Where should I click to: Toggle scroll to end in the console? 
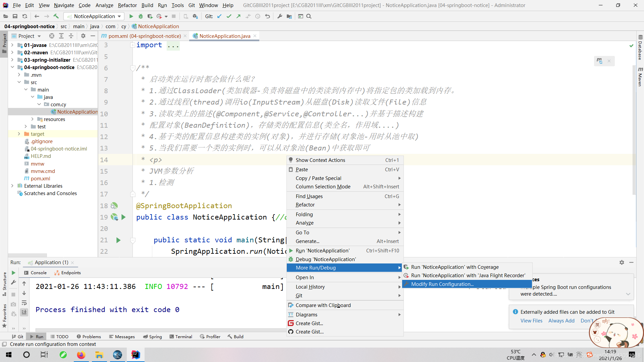point(24,312)
